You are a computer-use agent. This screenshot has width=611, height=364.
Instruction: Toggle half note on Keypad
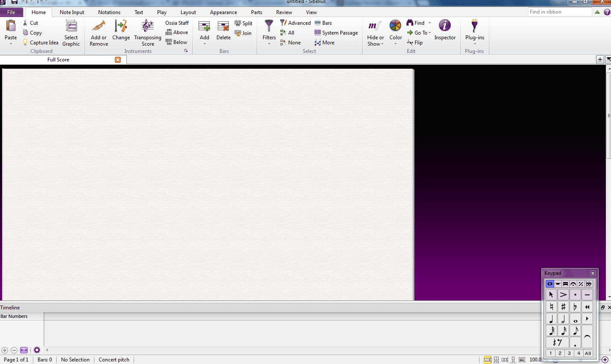pos(563,319)
